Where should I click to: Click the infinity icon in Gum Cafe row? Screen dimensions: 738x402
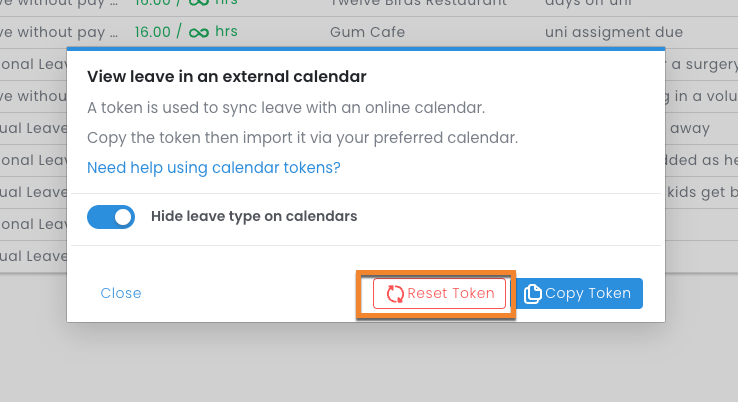coord(198,32)
